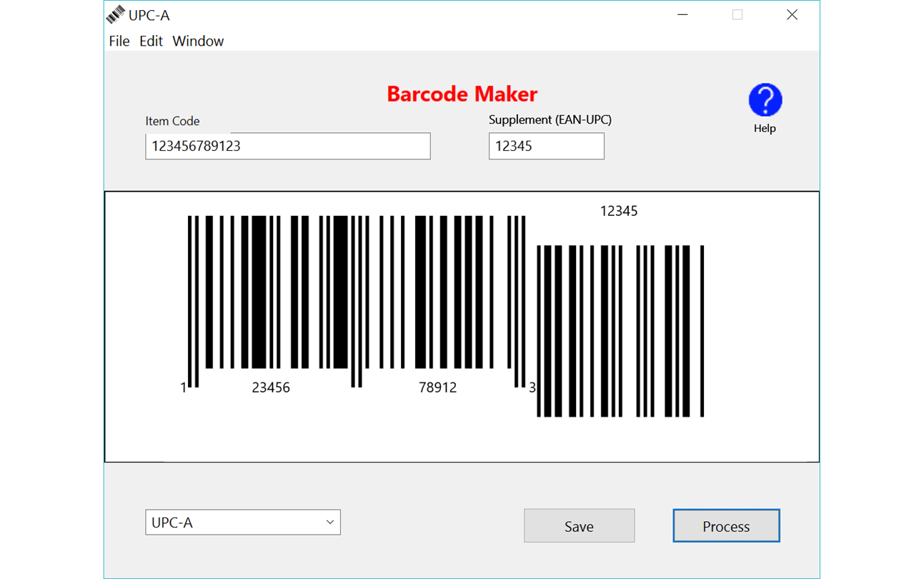Viewport: 924px width, 579px height.
Task: Click into the Supplement (EAN-UPC) field
Action: 547,146
